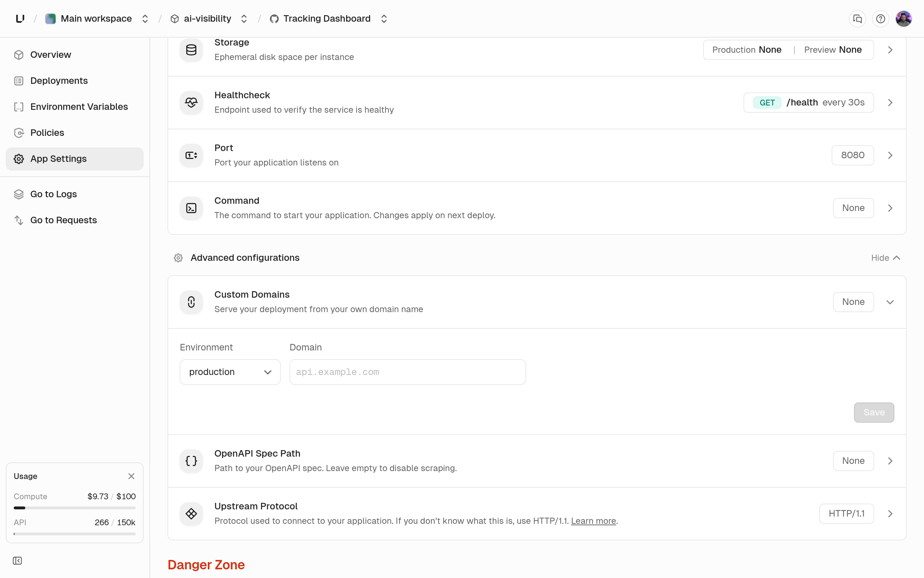This screenshot has height=578, width=924.
Task: Click the Unkey logo in top bar
Action: (20, 18)
